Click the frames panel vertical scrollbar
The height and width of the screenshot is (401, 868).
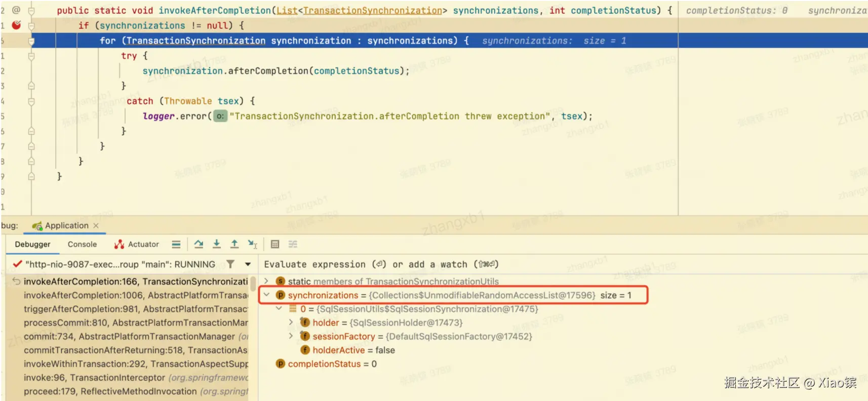click(x=253, y=284)
